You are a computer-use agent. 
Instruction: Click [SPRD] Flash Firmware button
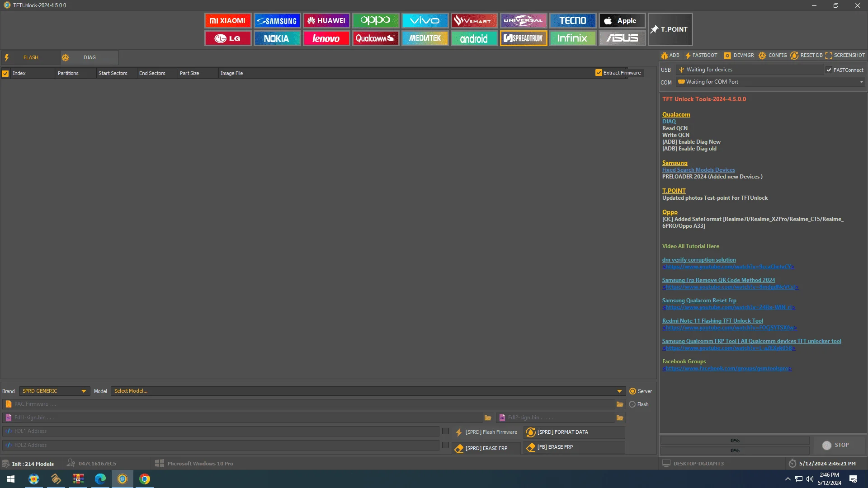[486, 432]
